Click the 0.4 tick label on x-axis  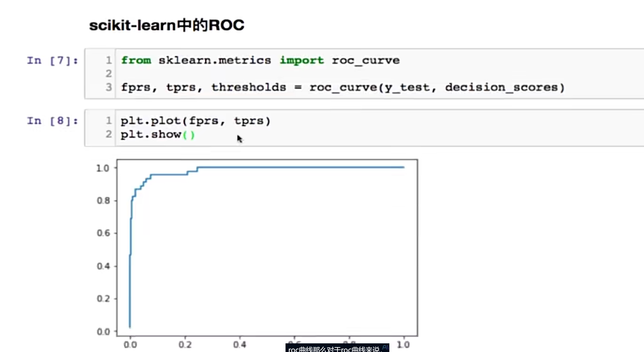pyautogui.click(x=239, y=345)
